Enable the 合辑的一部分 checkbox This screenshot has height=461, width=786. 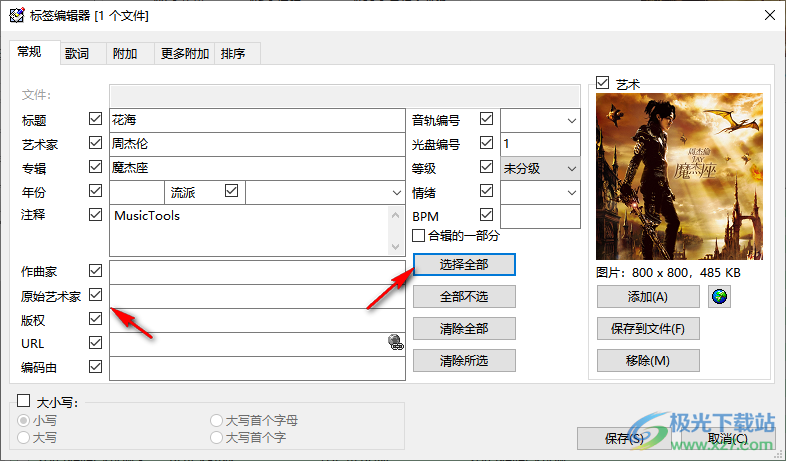[418, 235]
